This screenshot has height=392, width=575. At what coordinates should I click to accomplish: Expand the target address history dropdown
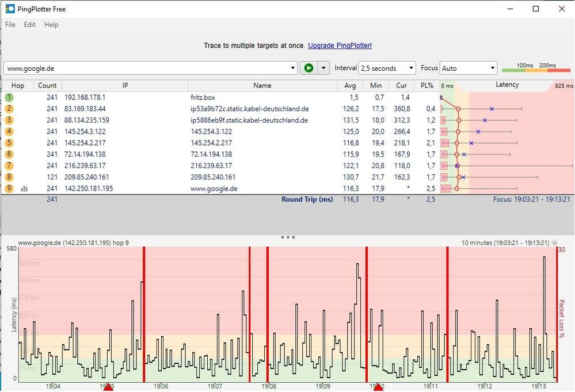click(x=292, y=68)
